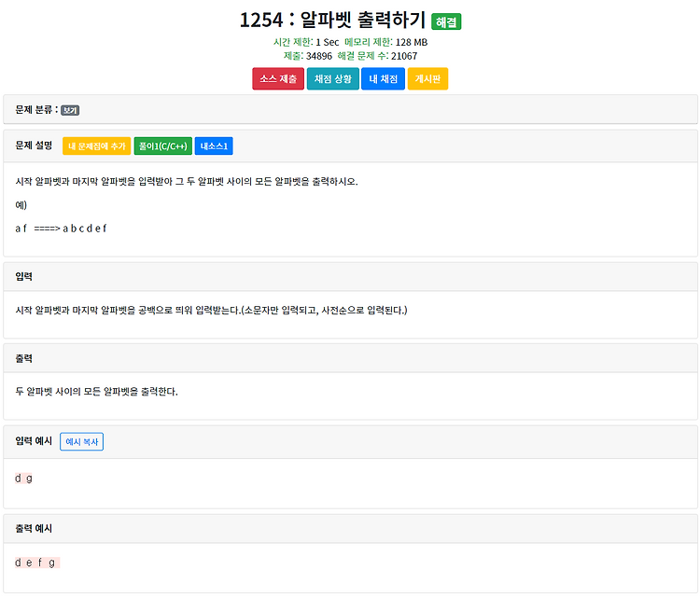Click the 예) label in description
Screen dimensions: 700x597
21,205
